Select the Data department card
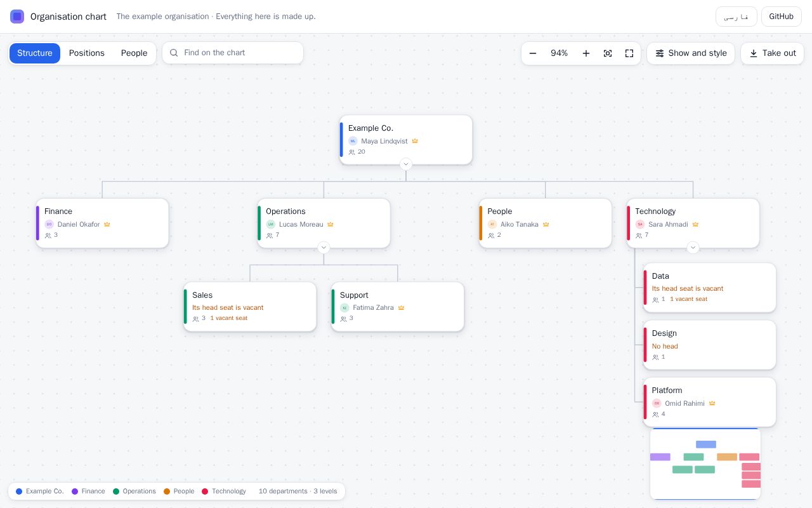The width and height of the screenshot is (812, 508). (x=709, y=288)
